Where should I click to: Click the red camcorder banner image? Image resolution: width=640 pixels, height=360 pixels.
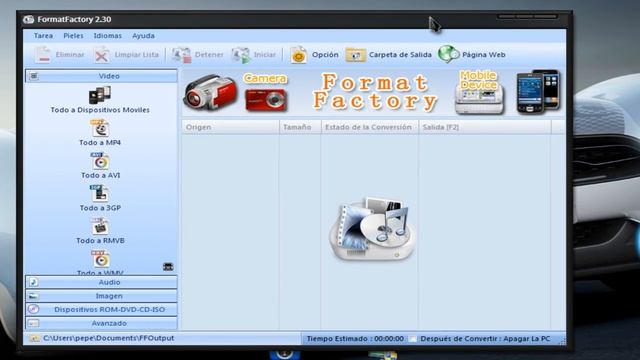(x=210, y=93)
